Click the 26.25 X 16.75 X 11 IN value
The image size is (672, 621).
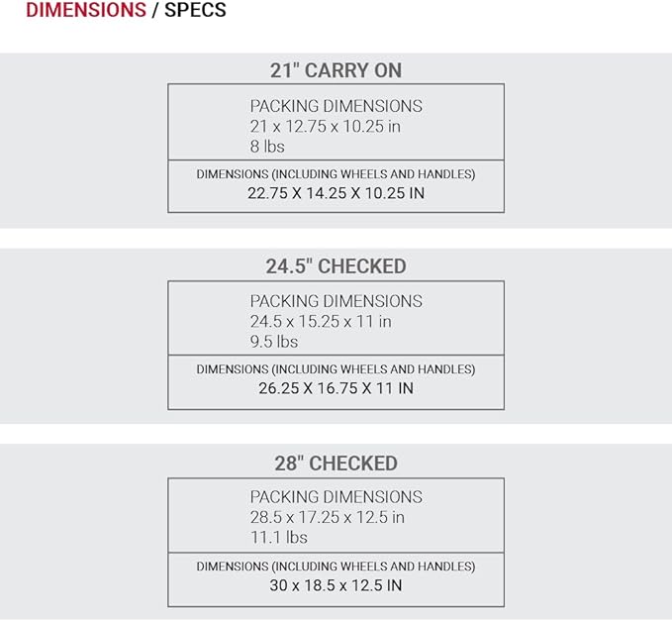pyautogui.click(x=336, y=388)
